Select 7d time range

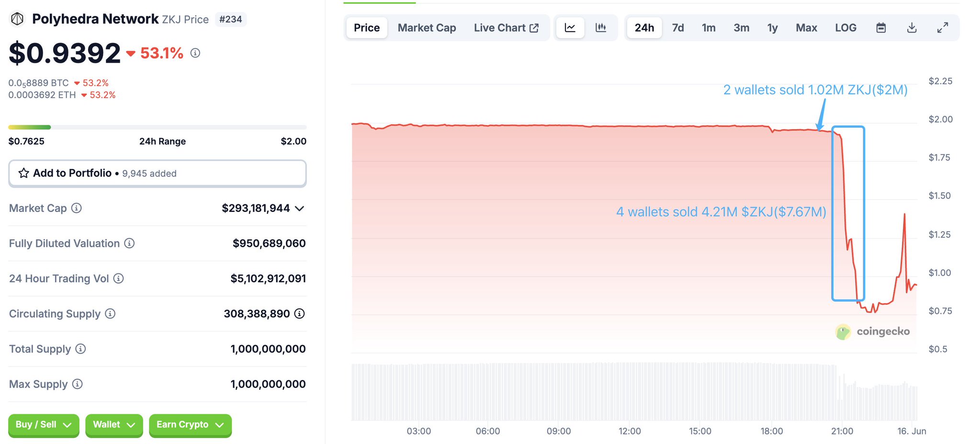[678, 28]
